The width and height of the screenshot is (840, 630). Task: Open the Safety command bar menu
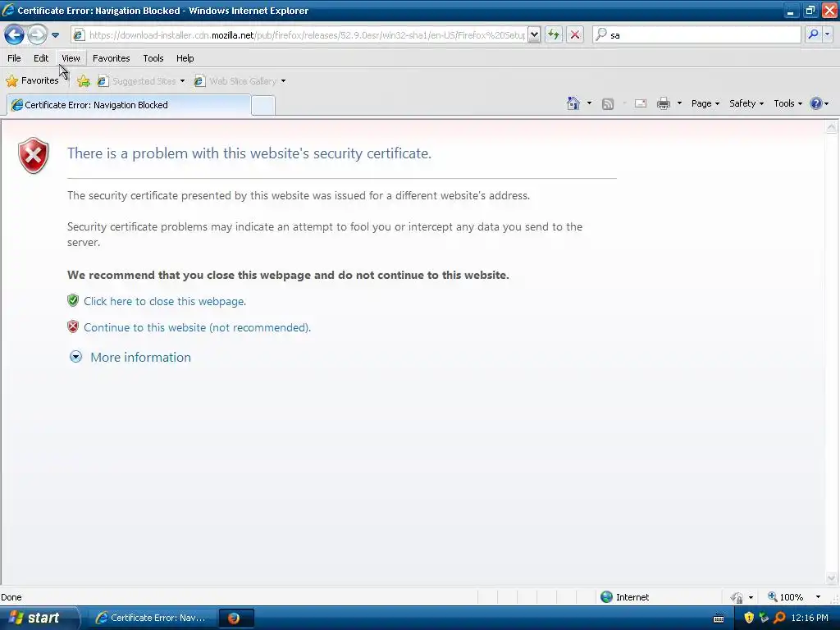(746, 103)
